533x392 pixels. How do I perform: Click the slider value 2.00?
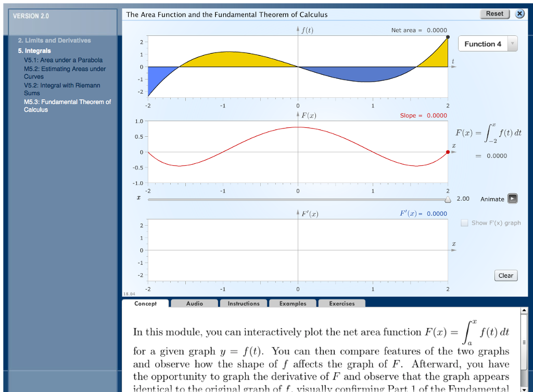463,199
